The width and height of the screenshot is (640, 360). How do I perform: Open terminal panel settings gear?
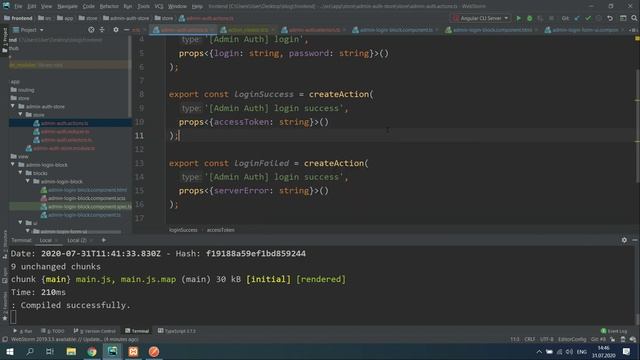click(624, 240)
